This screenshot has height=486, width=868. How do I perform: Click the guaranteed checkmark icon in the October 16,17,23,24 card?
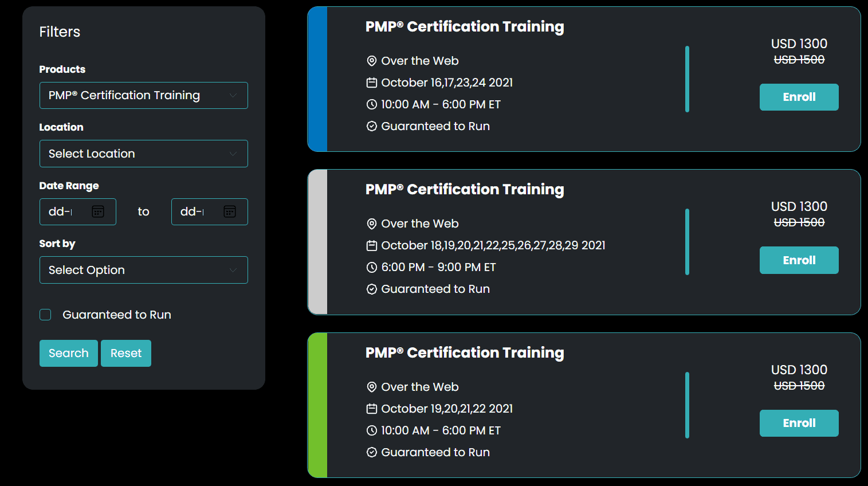tap(372, 126)
